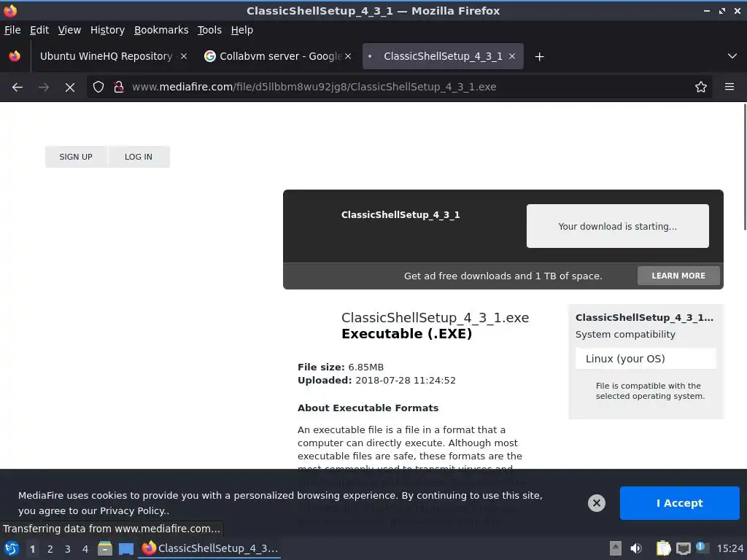Close the Collabvm server Google tab
This screenshot has height=560, width=747.
[x=348, y=56]
